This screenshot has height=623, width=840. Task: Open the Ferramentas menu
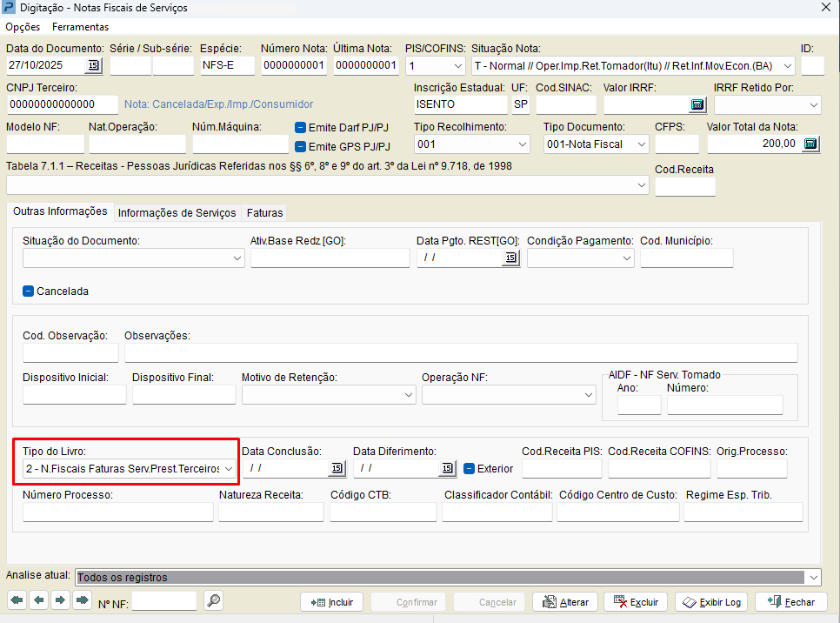click(x=80, y=27)
